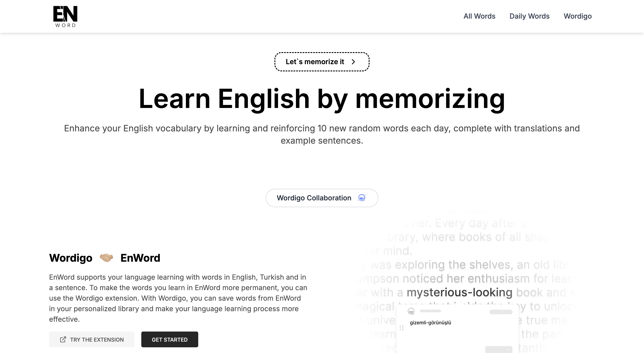Open the dropdown at the popup's bottom
Viewport: 644px width, 353px height.
pyautogui.click(x=499, y=349)
